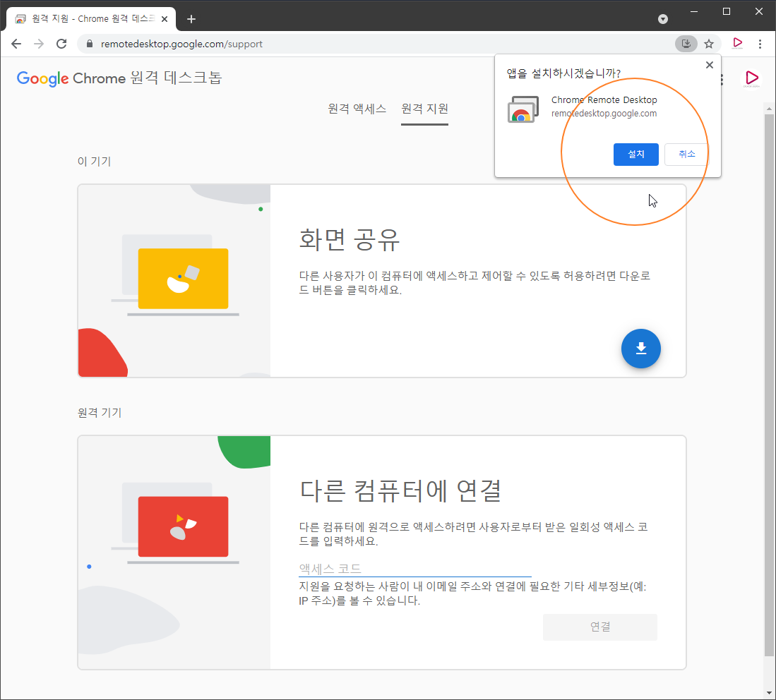The height and width of the screenshot is (700, 776).
Task: Open Chrome three-dot menu
Action: tap(760, 44)
